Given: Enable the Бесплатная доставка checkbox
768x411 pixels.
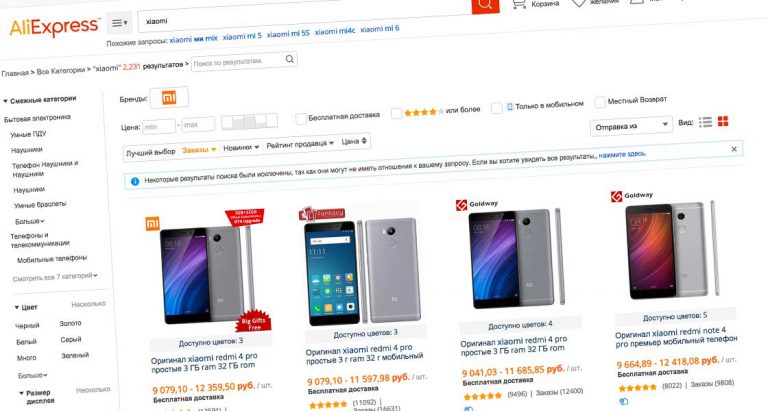Looking at the screenshot, I should [x=301, y=118].
